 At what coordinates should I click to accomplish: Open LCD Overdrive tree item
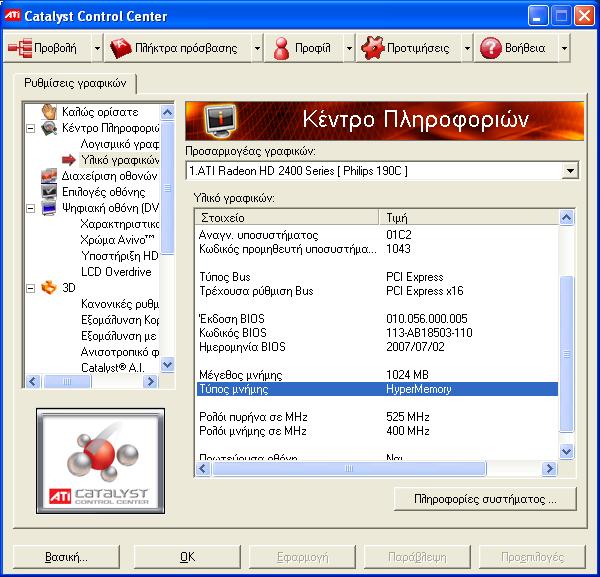pos(116,272)
